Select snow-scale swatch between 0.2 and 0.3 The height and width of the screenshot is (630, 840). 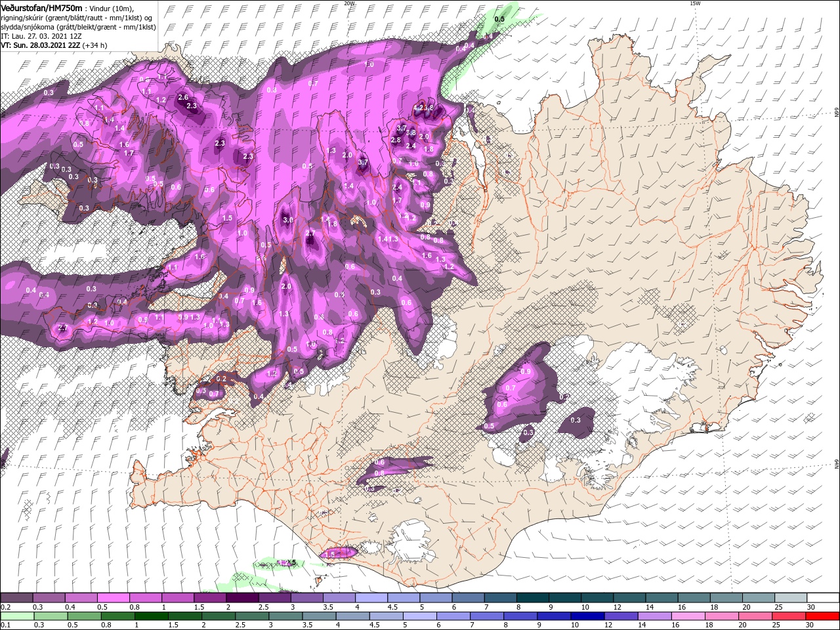point(16,598)
